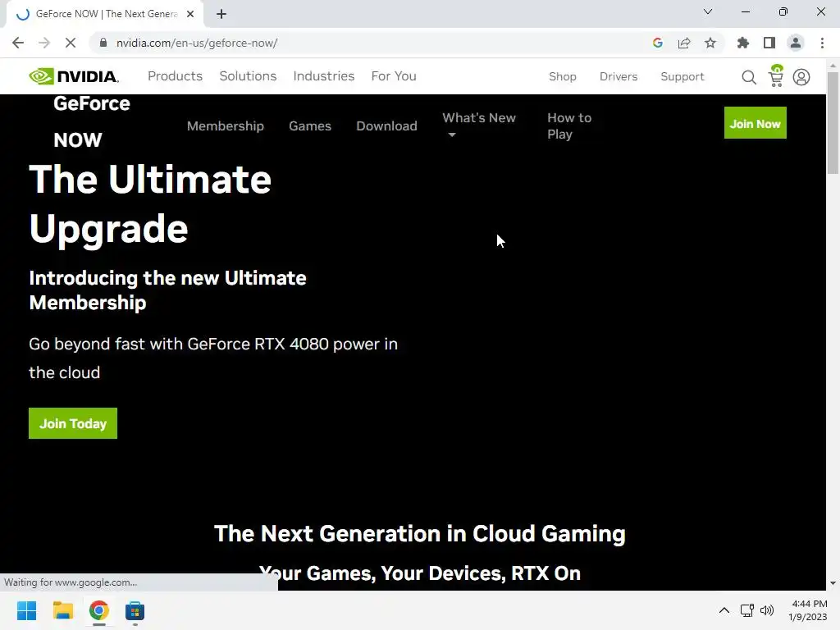This screenshot has width=840, height=630.
Task: Click the Google icon in the address bar
Action: click(x=658, y=43)
